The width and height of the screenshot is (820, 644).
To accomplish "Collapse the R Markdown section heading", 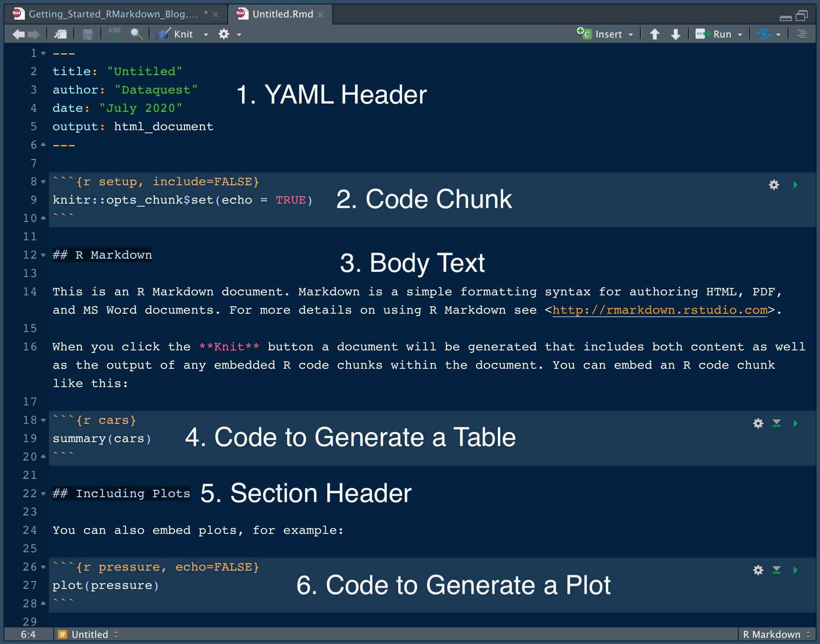I will coord(43,255).
